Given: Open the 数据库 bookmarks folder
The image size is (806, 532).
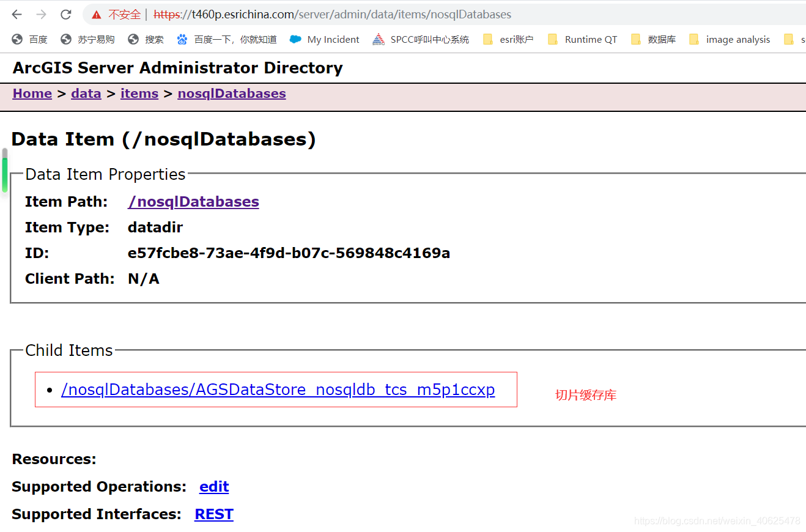Looking at the screenshot, I should [653, 39].
